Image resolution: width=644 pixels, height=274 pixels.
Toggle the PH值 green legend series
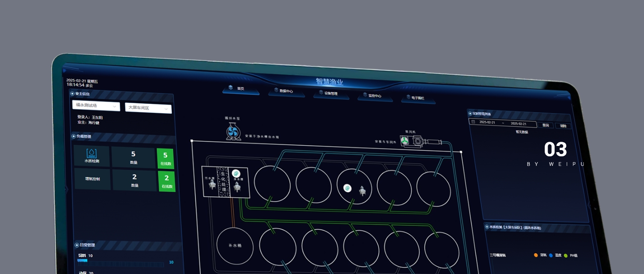pos(565,256)
